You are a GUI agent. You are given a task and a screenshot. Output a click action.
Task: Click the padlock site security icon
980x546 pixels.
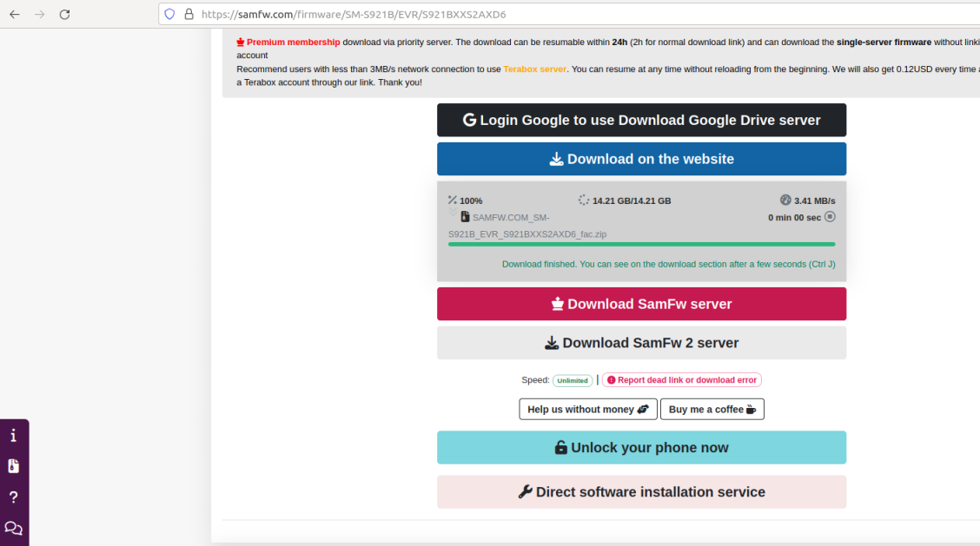[x=189, y=14]
